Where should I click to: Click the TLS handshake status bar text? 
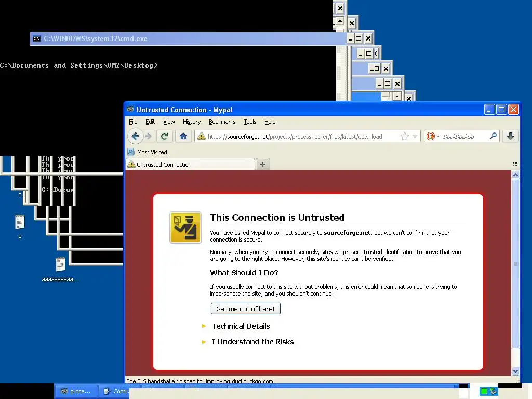(202, 381)
